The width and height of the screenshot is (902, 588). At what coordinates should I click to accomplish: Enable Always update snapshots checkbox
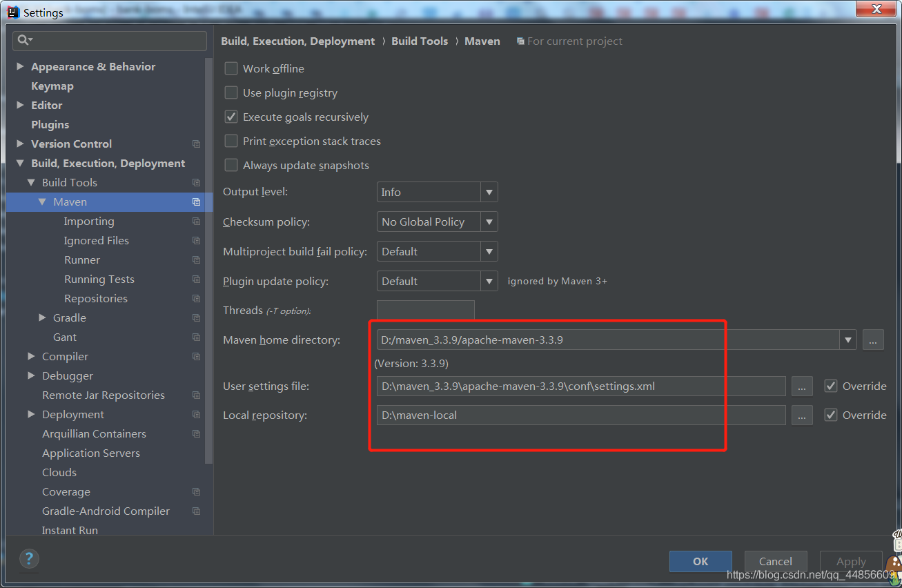pyautogui.click(x=231, y=165)
